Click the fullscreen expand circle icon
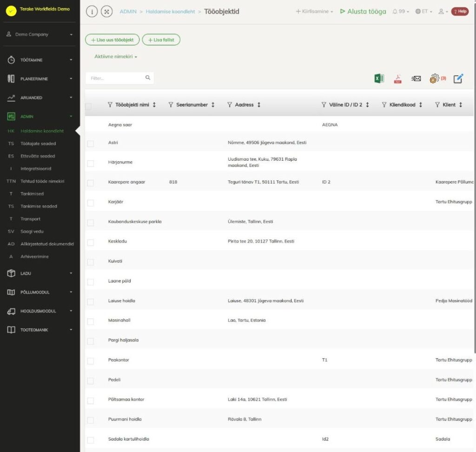476x452 pixels. tap(107, 12)
